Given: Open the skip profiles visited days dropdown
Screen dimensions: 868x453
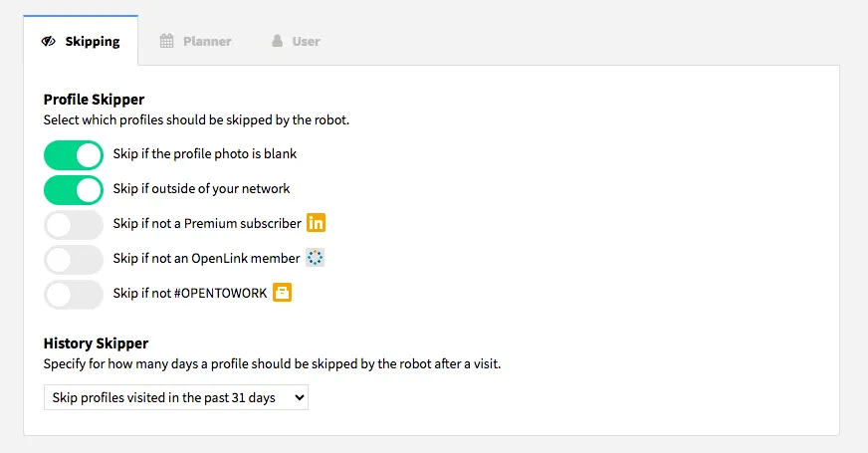Looking at the screenshot, I should (x=176, y=397).
